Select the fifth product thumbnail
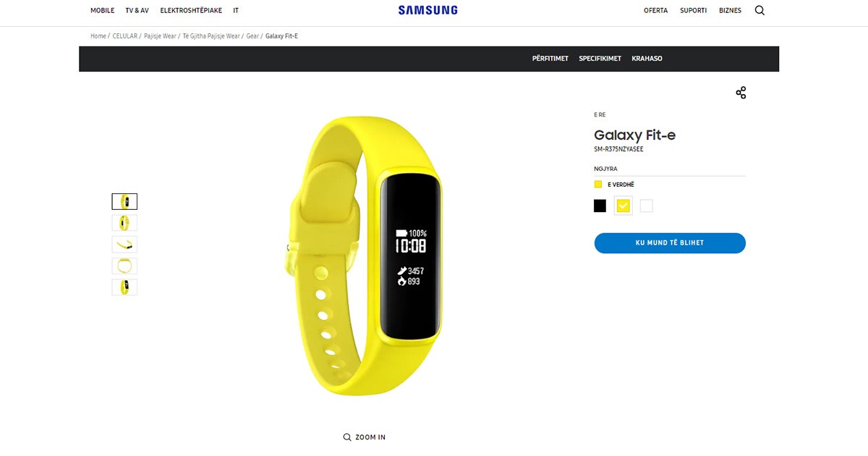This screenshot has width=868, height=456. coord(124,287)
